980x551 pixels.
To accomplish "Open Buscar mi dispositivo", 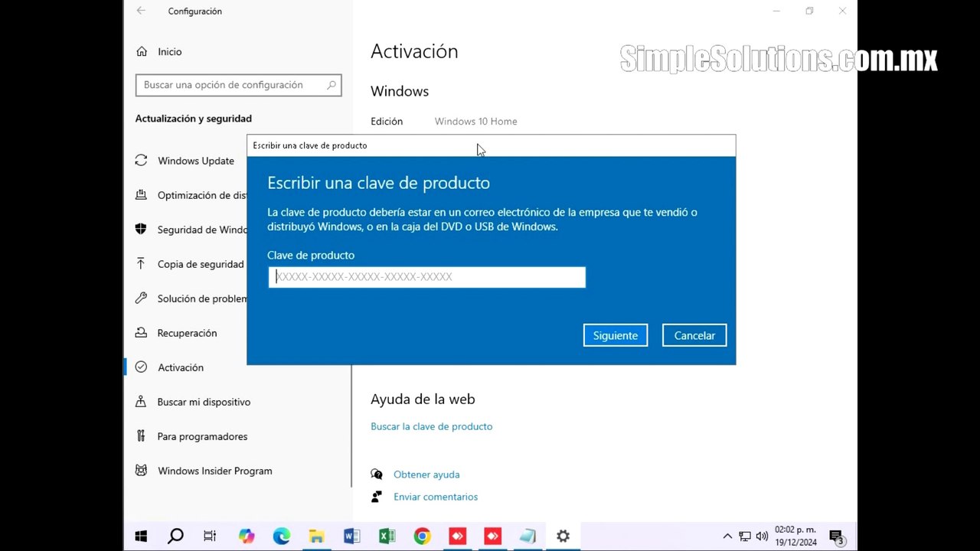I will click(x=193, y=402).
